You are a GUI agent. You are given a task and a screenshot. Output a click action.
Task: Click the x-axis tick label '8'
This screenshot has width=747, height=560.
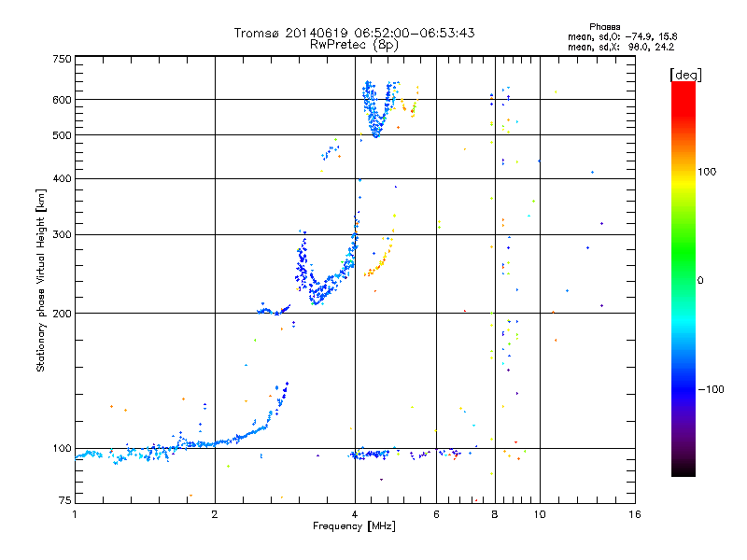[495, 514]
